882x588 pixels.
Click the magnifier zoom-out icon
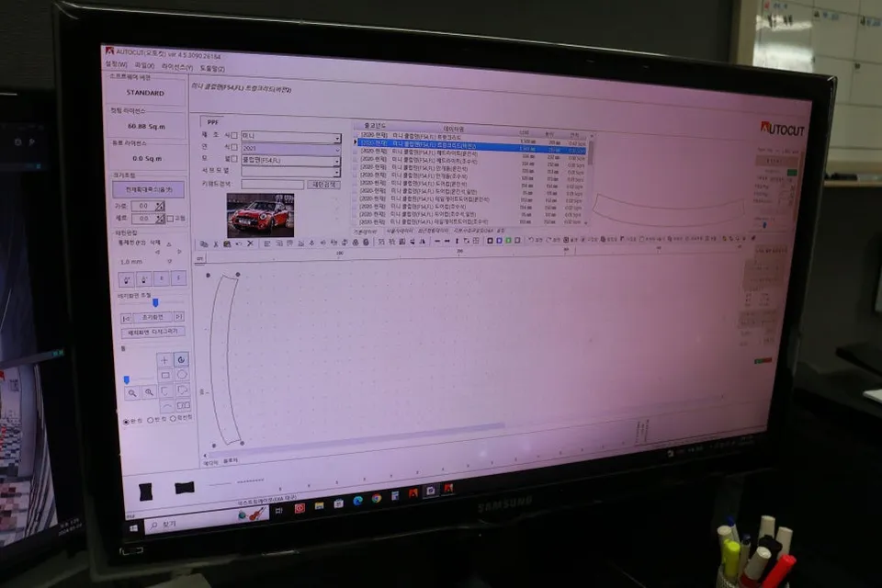click(x=131, y=393)
